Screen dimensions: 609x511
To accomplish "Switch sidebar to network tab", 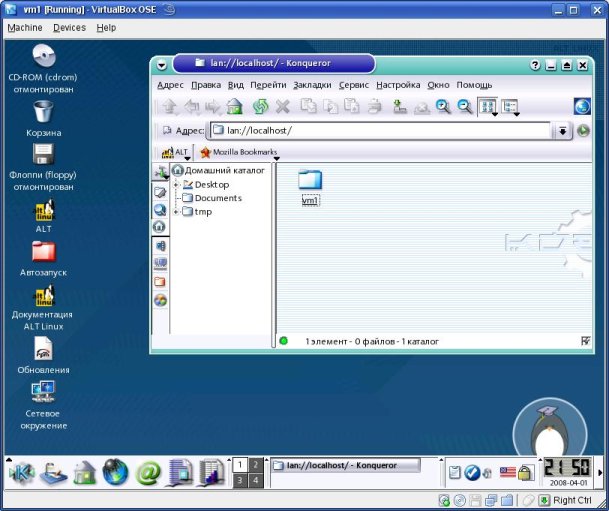I will (x=160, y=264).
